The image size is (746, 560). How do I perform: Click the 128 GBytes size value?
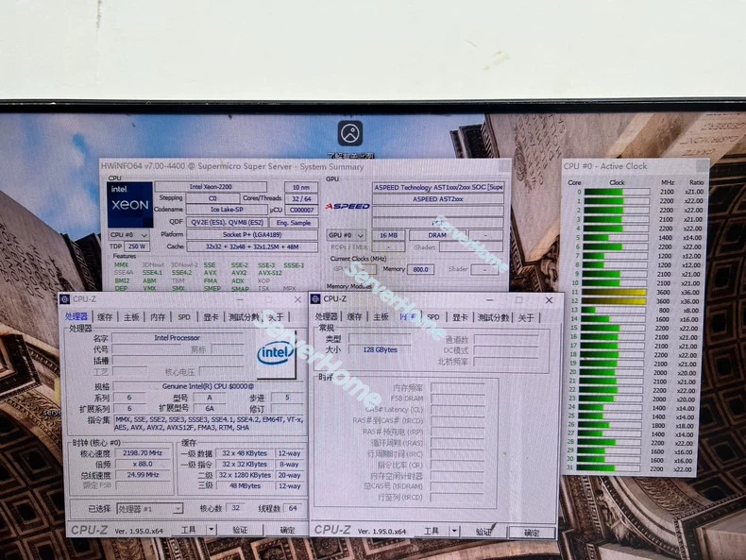point(380,349)
